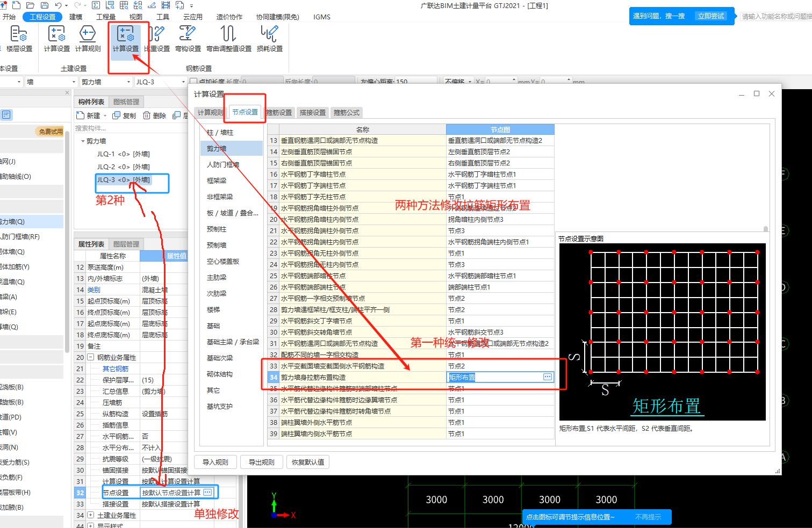Click the 矩形布置 node diagram thumbnail
The height and width of the screenshot is (528, 812).
pos(662,332)
